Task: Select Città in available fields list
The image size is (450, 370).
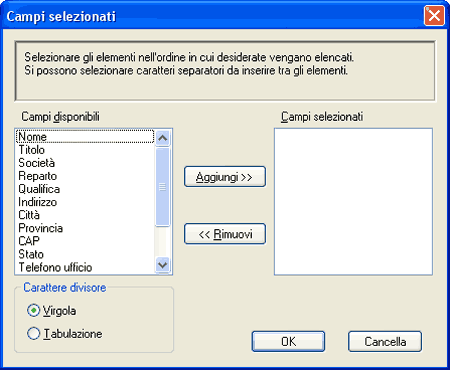Action: pyautogui.click(x=85, y=215)
